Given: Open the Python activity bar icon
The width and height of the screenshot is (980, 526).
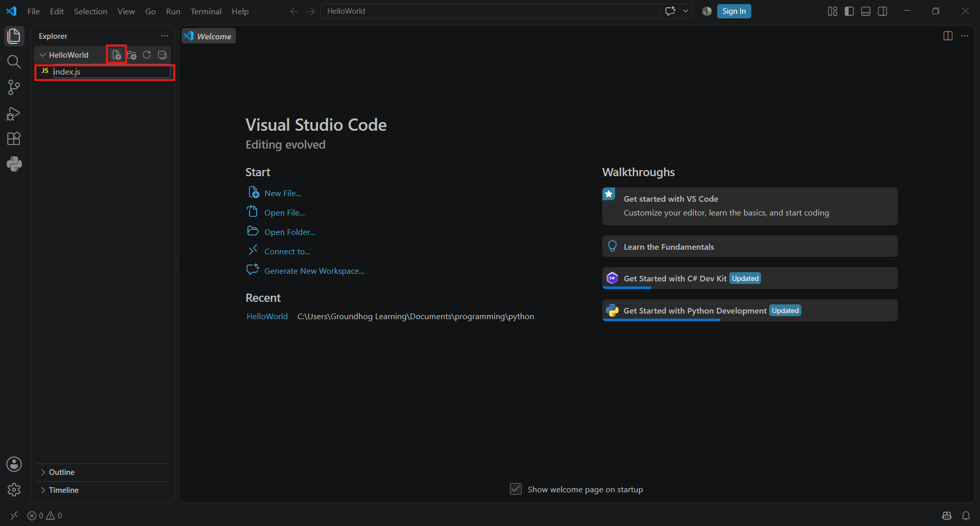Looking at the screenshot, I should pos(14,164).
